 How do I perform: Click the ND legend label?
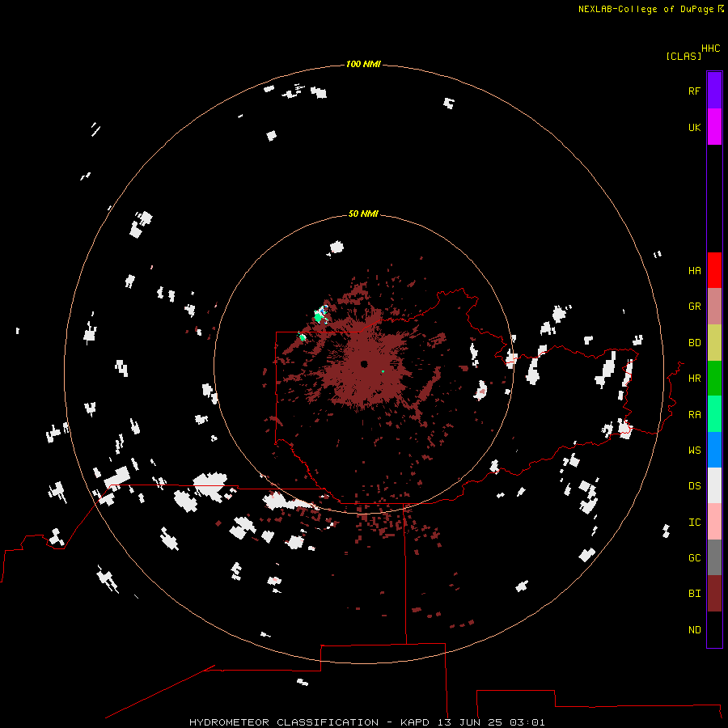coord(694,630)
